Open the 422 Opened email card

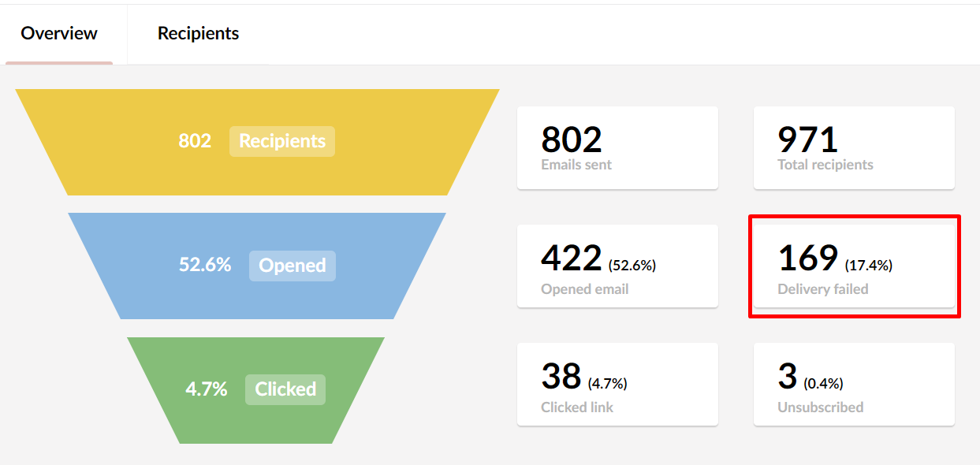(617, 266)
